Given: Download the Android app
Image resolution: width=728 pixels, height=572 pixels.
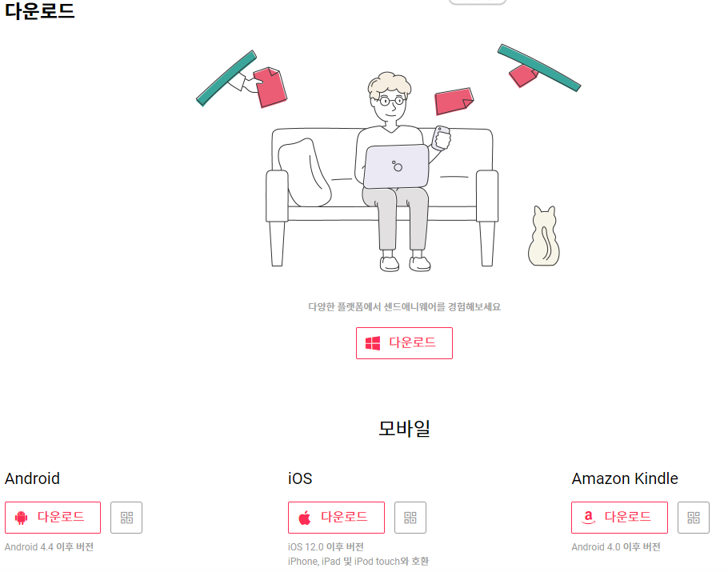Looking at the screenshot, I should point(53,518).
